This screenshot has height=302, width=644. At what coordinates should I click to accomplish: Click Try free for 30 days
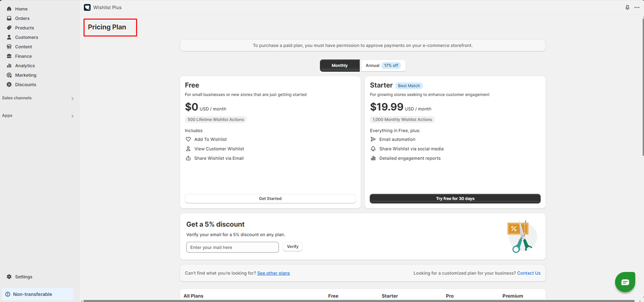click(455, 199)
